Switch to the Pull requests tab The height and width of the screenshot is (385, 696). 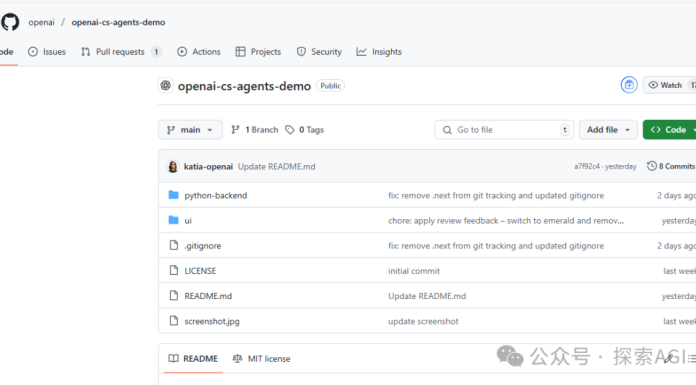coord(121,52)
